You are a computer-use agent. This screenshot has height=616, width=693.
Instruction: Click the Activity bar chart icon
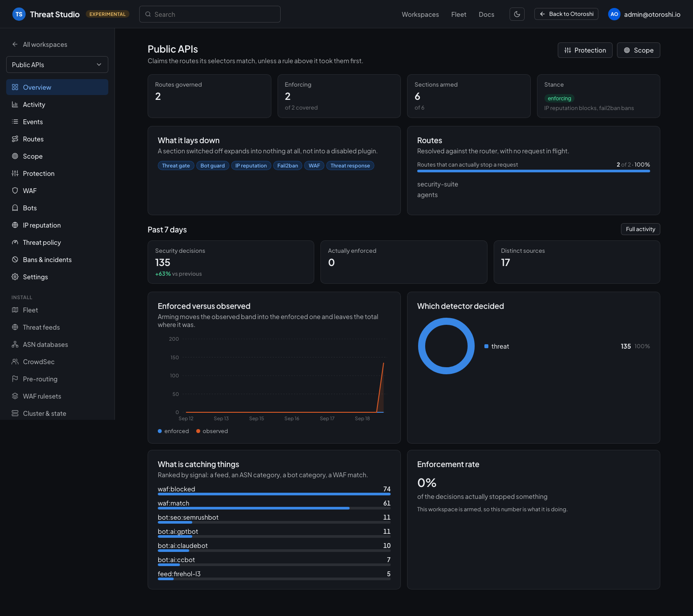pyautogui.click(x=15, y=104)
